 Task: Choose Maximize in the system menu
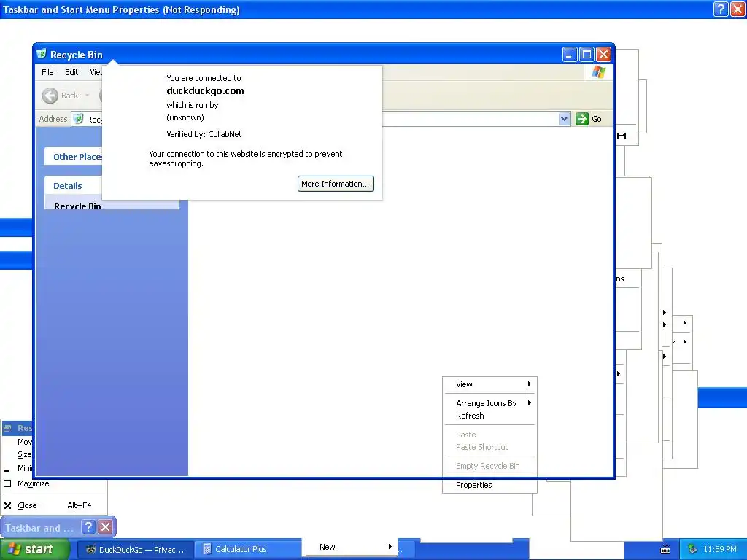click(54, 484)
